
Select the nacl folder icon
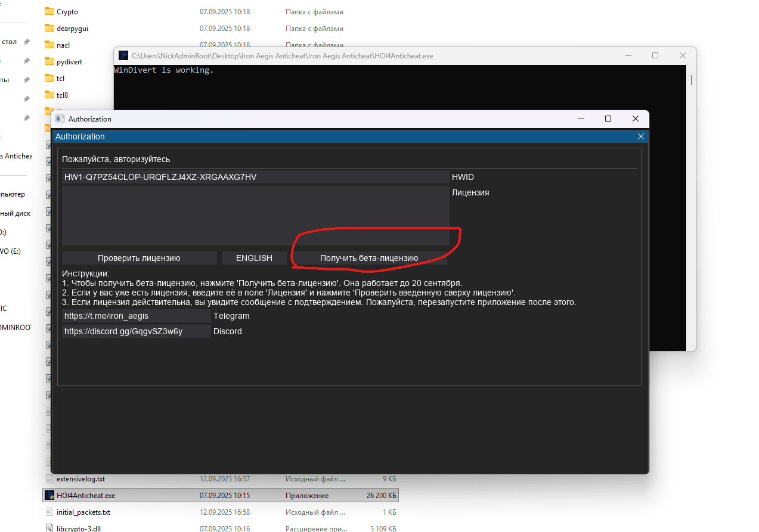point(50,45)
